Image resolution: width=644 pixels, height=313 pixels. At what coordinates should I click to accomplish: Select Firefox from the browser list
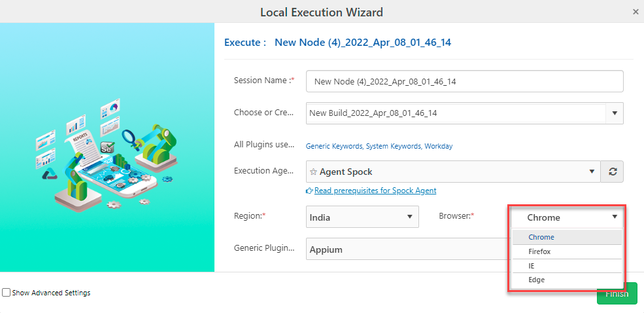(x=567, y=251)
